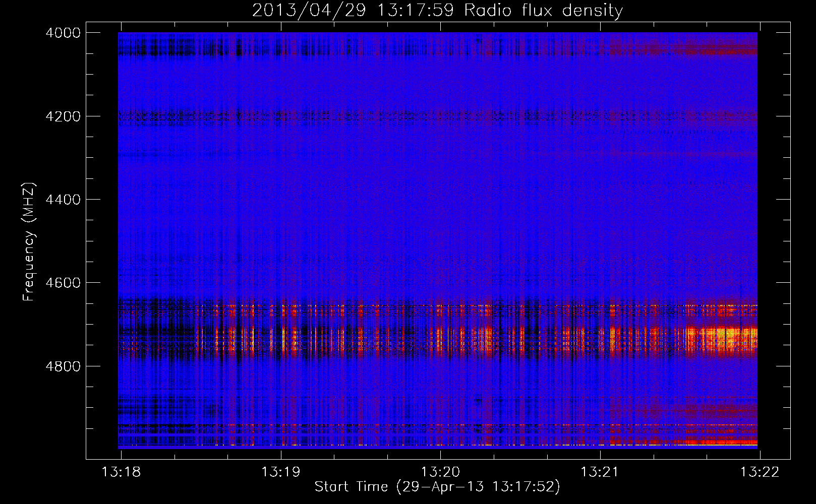Click the 13:21 time tick label
Image resolution: width=816 pixels, height=504 pixels.
coord(600,472)
